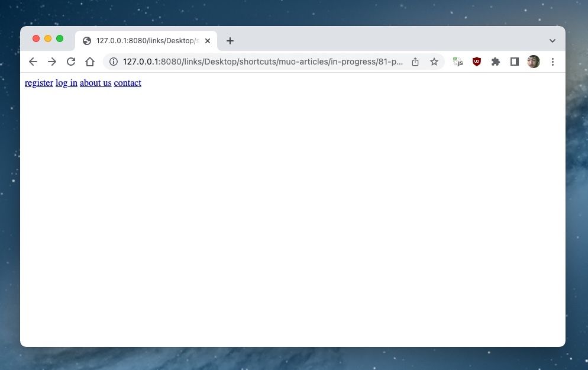Visit the about us link

[96, 83]
